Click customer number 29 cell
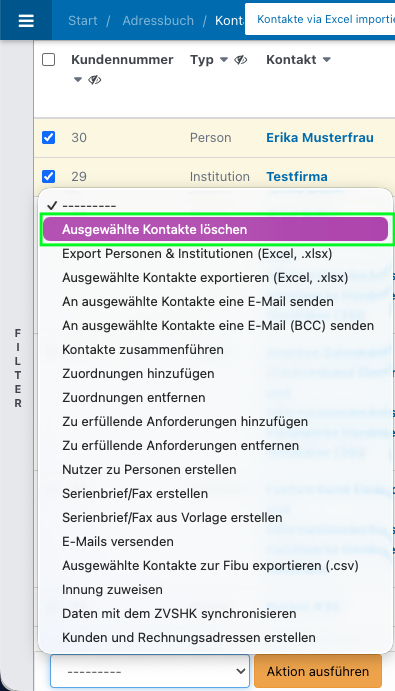Image resolution: width=395 pixels, height=691 pixels. point(79,176)
